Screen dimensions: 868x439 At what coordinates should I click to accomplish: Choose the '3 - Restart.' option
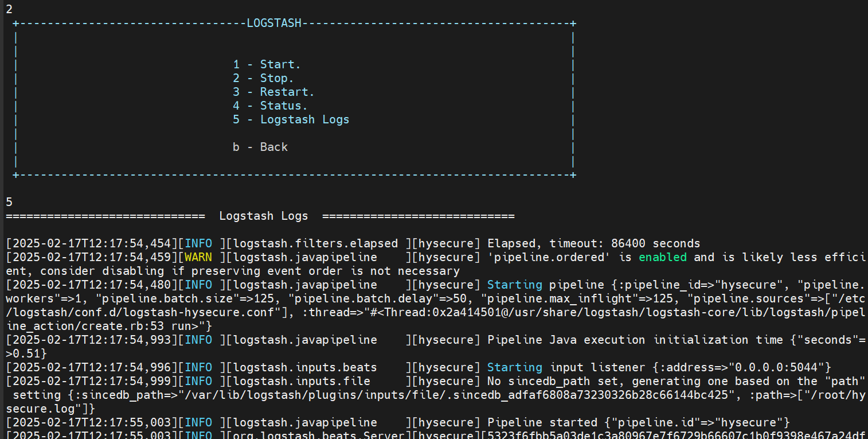tap(273, 92)
